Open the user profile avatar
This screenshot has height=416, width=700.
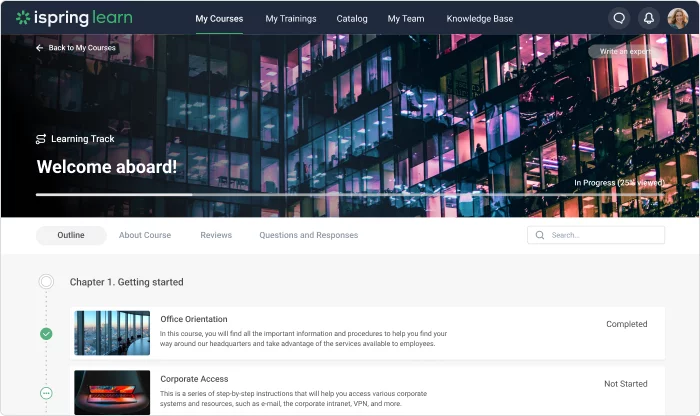click(678, 18)
